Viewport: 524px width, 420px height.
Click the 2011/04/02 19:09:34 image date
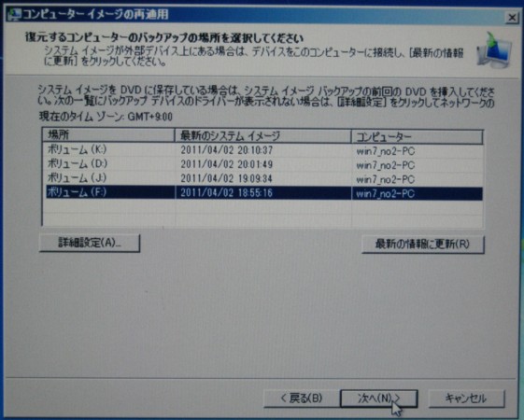tap(227, 178)
